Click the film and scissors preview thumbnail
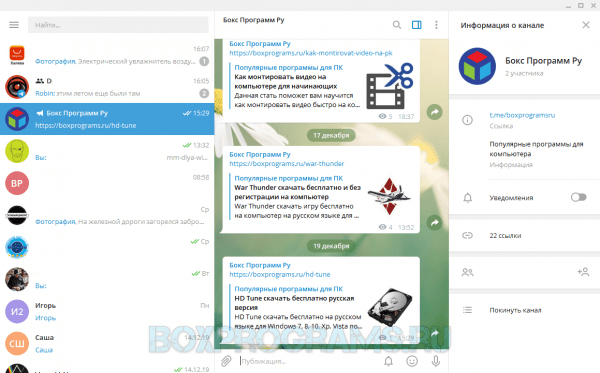The width and height of the screenshot is (600, 373). [390, 86]
